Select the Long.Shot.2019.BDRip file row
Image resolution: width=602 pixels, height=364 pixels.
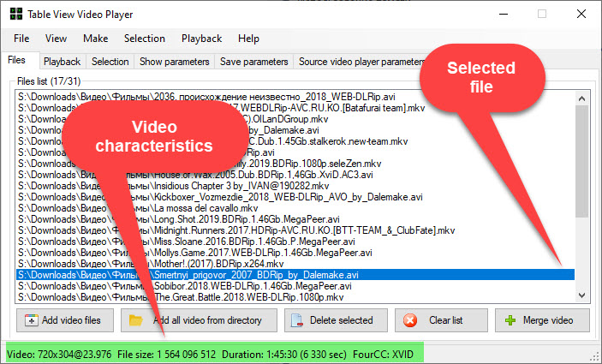click(295, 219)
